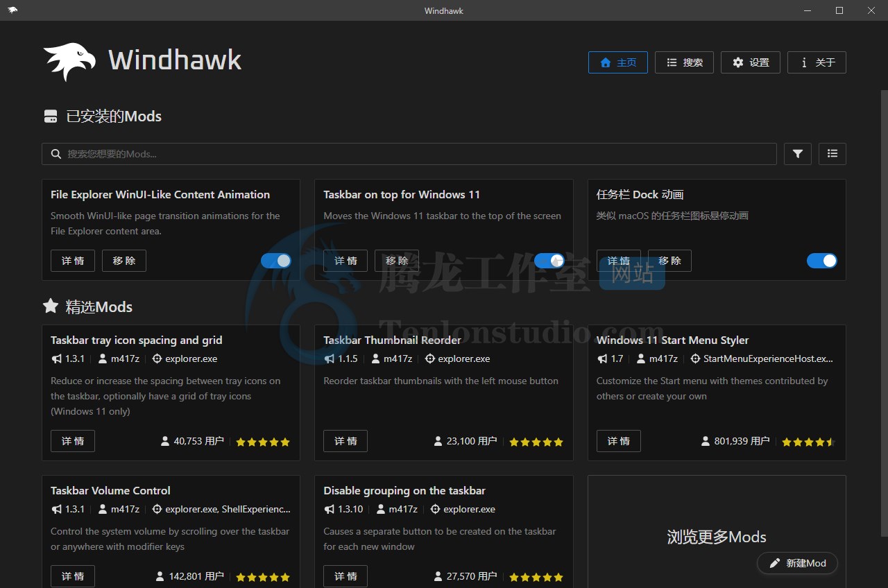Click process icon of Taskbar Thumbnail Reorder
The image size is (888, 588).
tap(430, 358)
